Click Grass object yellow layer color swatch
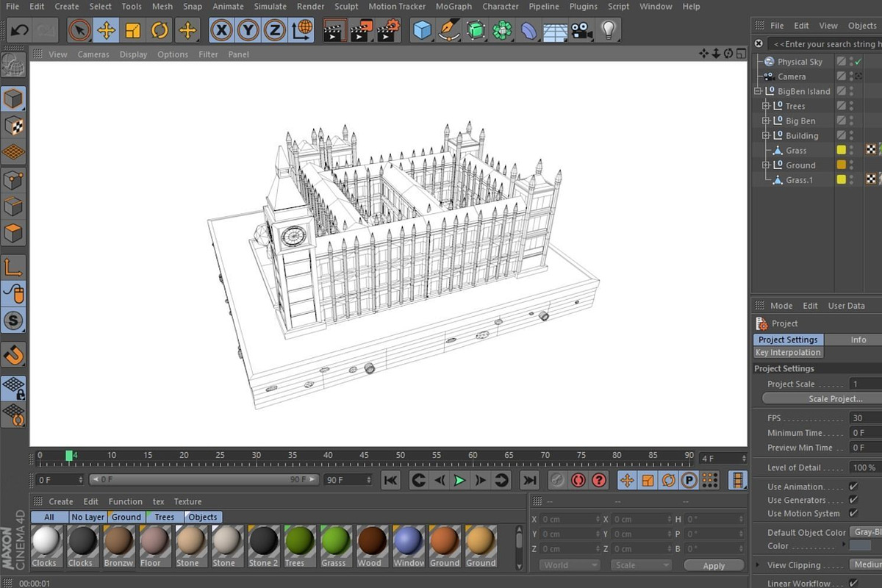This screenshot has width=882, height=588. 841,150
